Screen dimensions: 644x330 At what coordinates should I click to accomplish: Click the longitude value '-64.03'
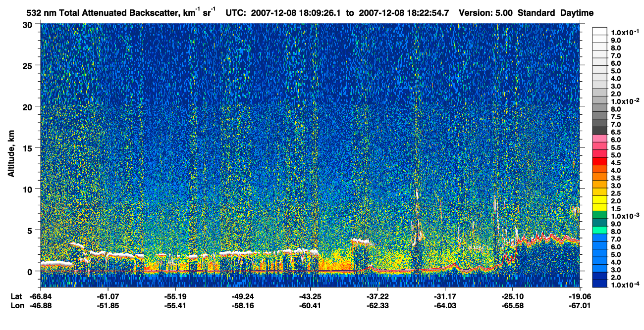click(445, 305)
